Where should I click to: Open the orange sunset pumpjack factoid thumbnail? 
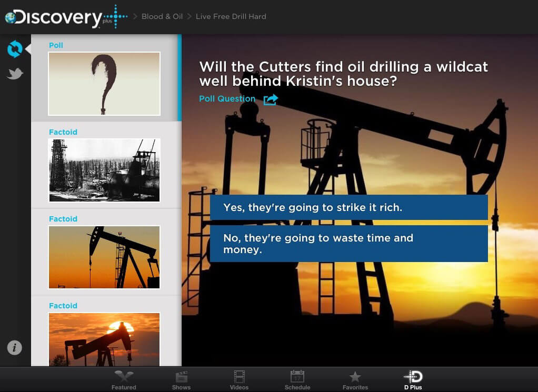coord(104,257)
